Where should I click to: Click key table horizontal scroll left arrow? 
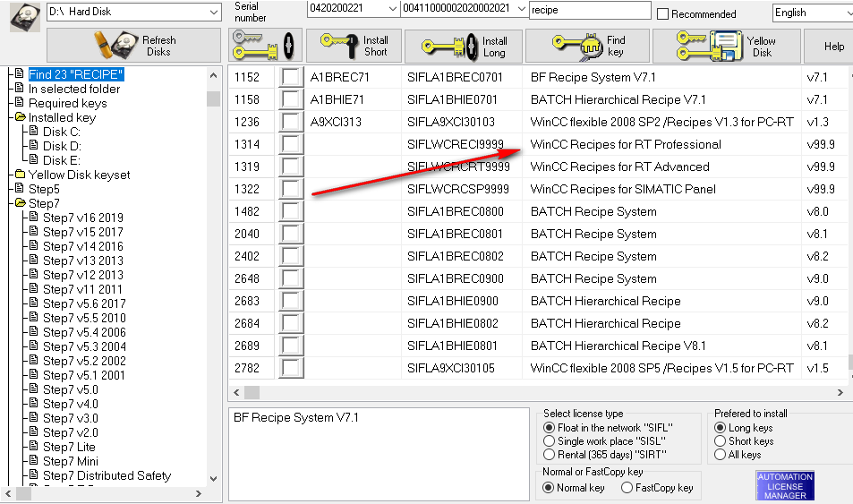[236, 392]
